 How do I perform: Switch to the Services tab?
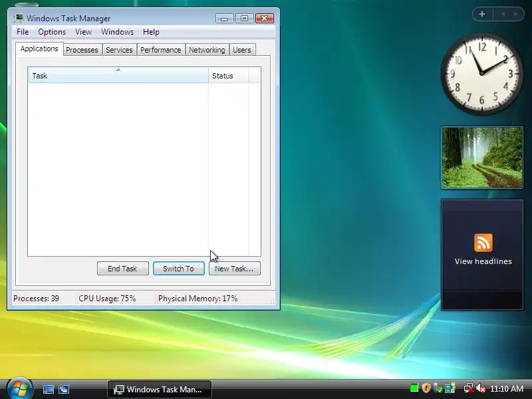pyautogui.click(x=119, y=50)
